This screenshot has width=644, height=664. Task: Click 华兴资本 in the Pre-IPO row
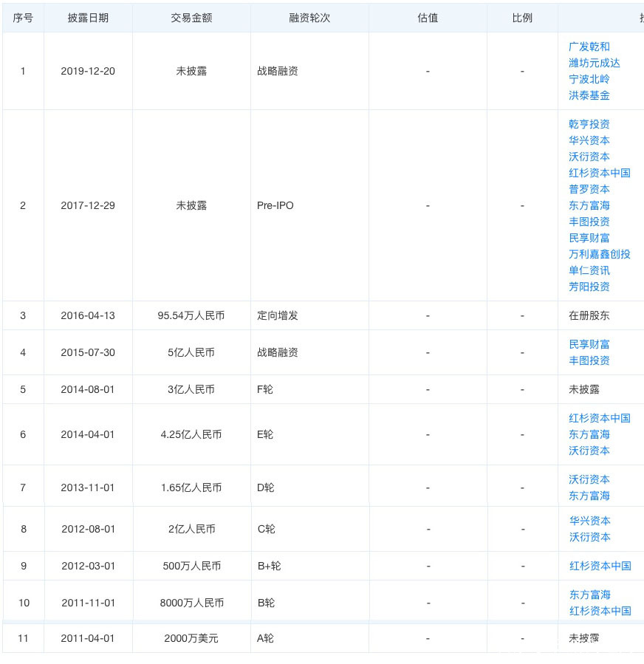pyautogui.click(x=589, y=140)
